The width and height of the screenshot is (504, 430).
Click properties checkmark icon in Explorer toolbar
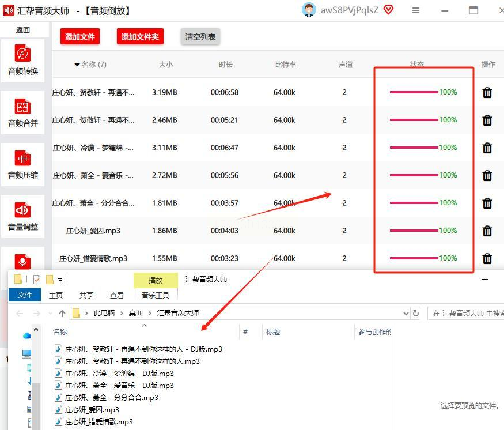(37, 280)
